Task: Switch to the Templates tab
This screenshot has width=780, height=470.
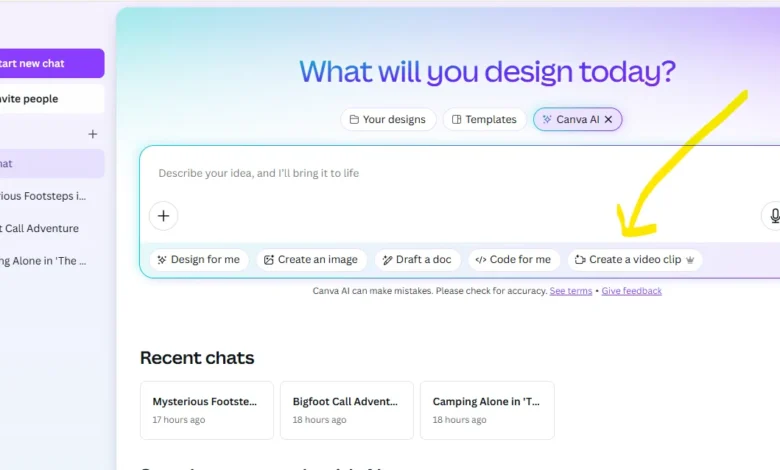Action: 484,119
